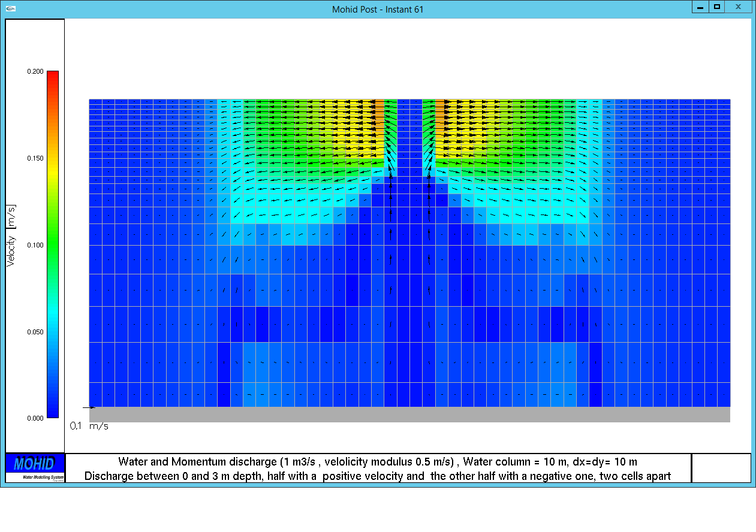
Task: Click the MOHID Water Modelling System logo
Action: (x=35, y=467)
